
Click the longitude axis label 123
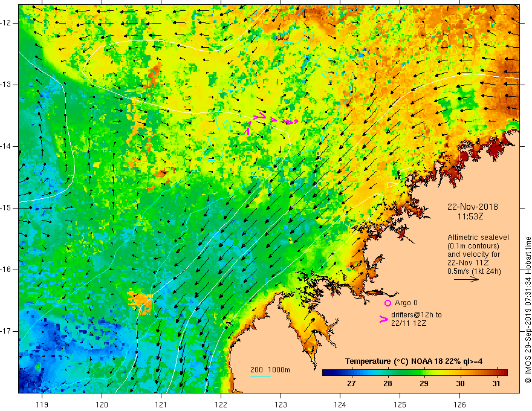[x=281, y=404]
